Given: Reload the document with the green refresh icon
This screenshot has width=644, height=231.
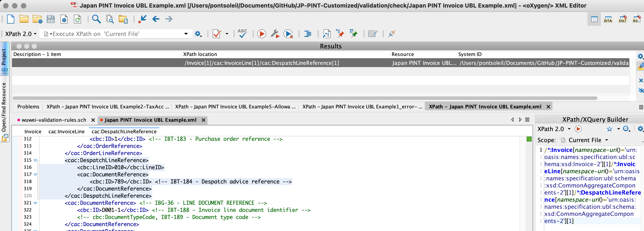Looking at the screenshot, I should pyautogui.click(x=77, y=19).
